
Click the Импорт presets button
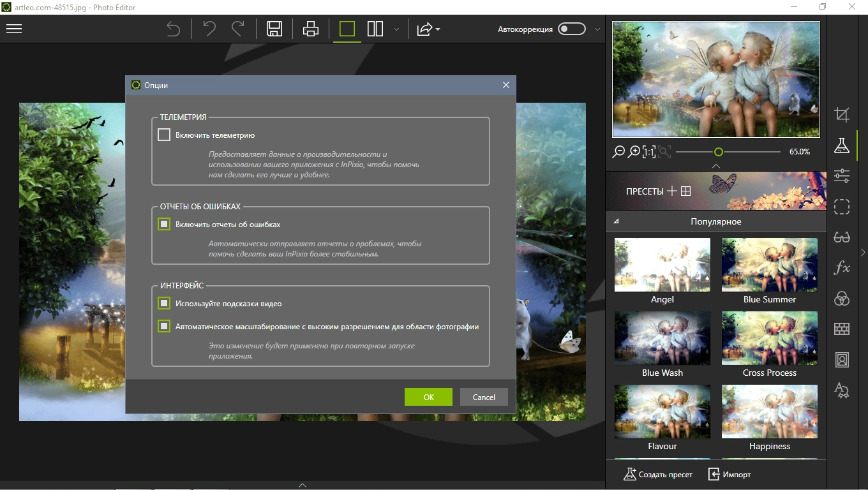[730, 475]
